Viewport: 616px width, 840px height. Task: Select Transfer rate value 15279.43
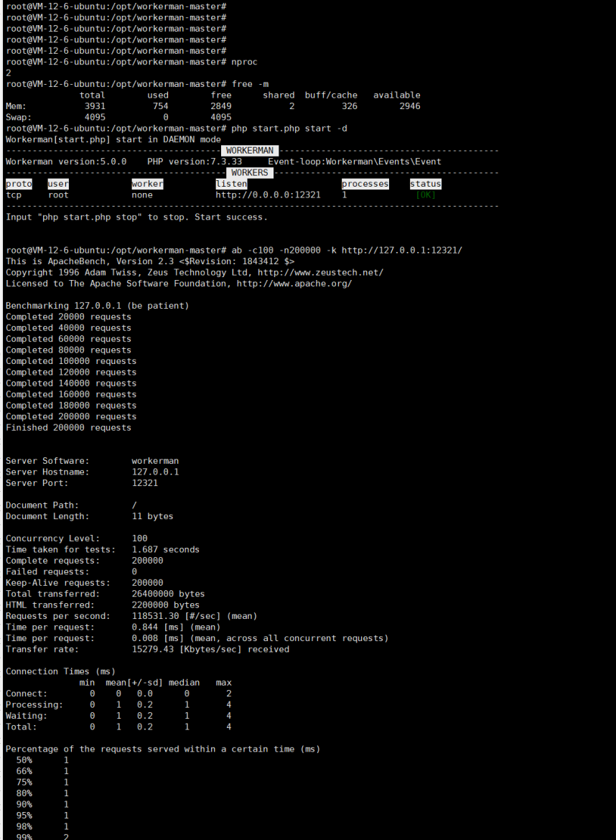pyautogui.click(x=153, y=649)
